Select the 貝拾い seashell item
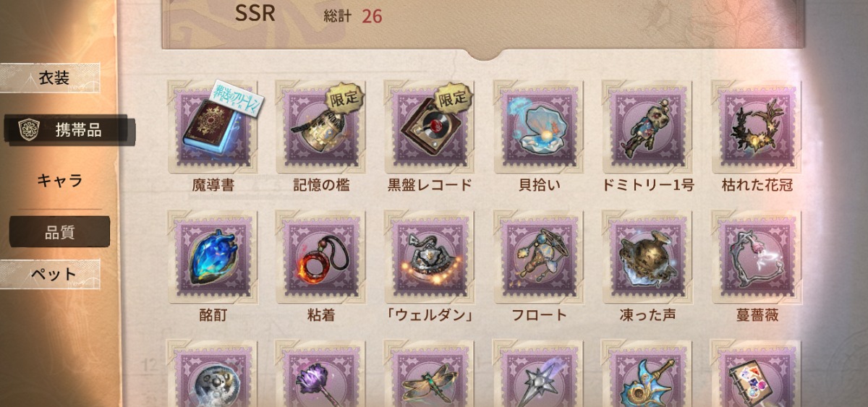This screenshot has width=868, height=407. 539,127
